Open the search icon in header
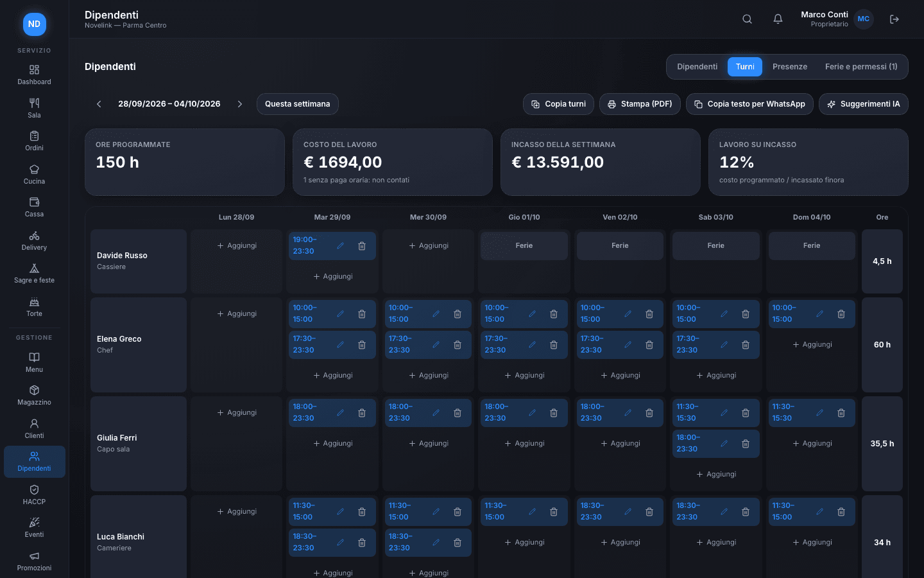Viewport: 924px width, 578px height. (x=747, y=19)
